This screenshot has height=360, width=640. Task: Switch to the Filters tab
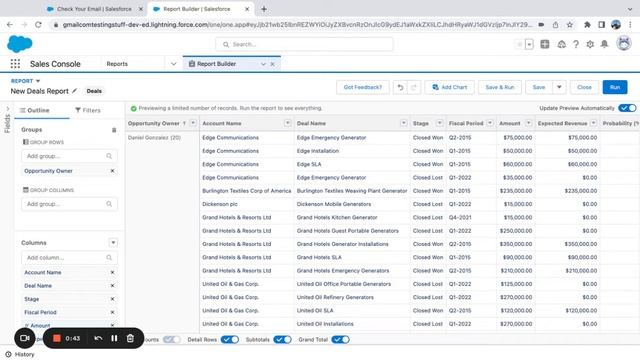coord(88,110)
